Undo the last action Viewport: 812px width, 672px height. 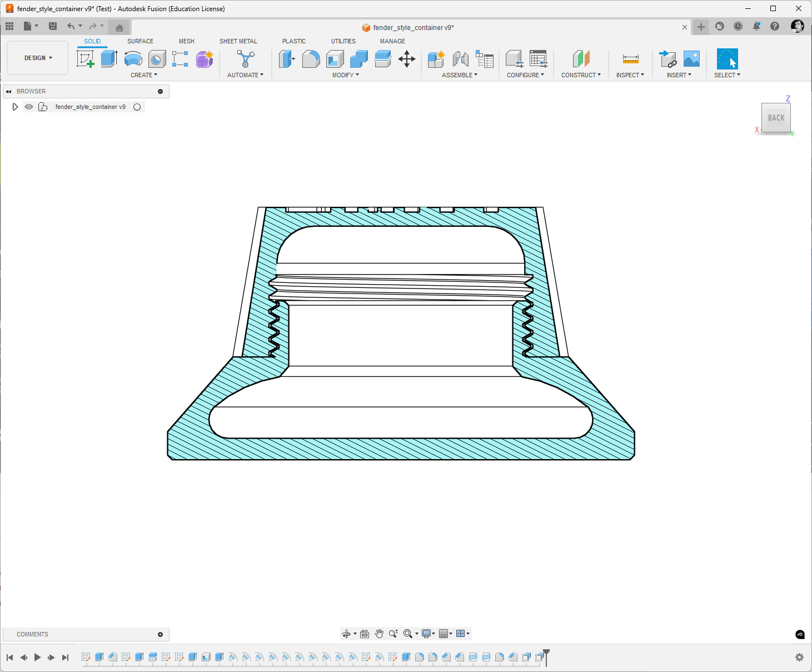[71, 26]
